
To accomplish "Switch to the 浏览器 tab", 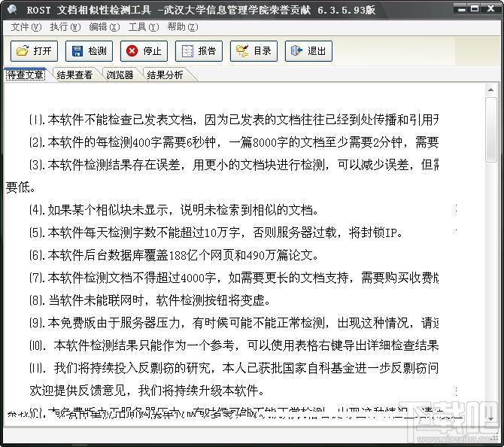I will (120, 75).
